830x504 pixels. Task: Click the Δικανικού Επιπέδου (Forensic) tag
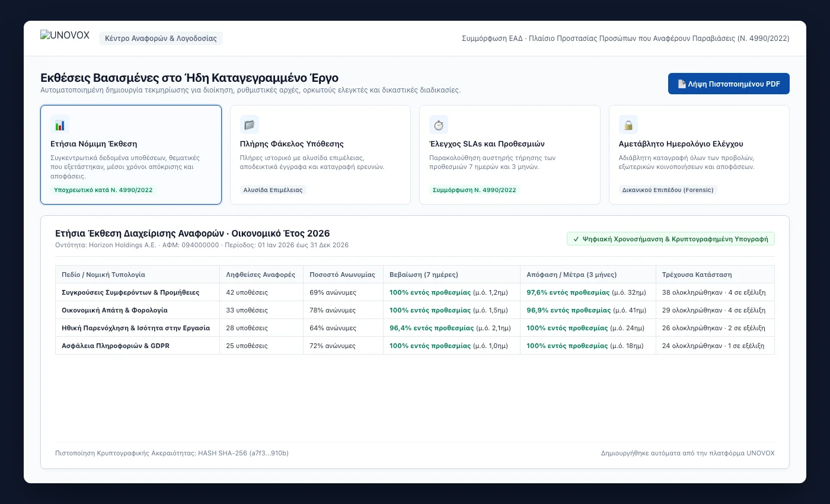pyautogui.click(x=668, y=190)
